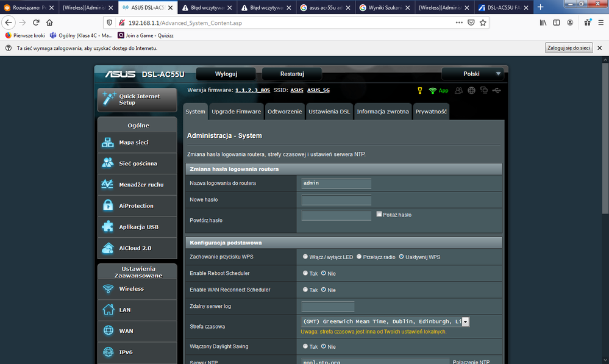Open Firefox account icon

click(x=570, y=23)
